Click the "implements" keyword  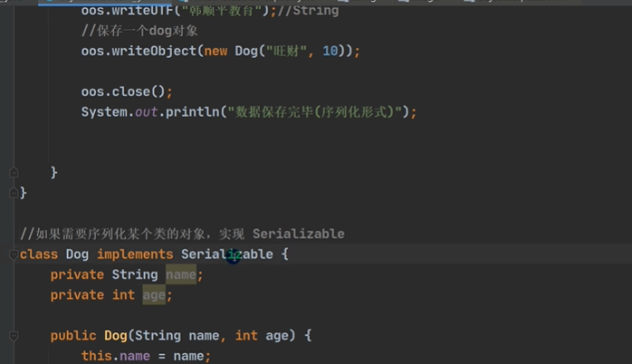tap(135, 254)
